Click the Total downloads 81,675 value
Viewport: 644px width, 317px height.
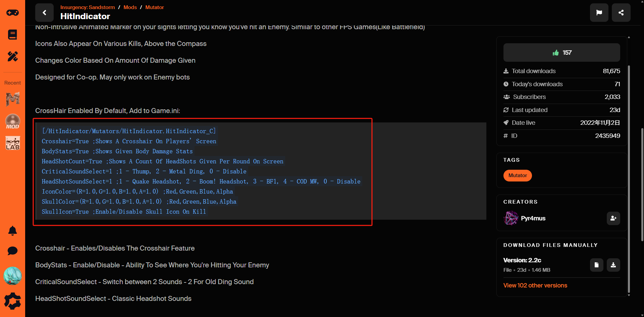pyautogui.click(x=611, y=71)
